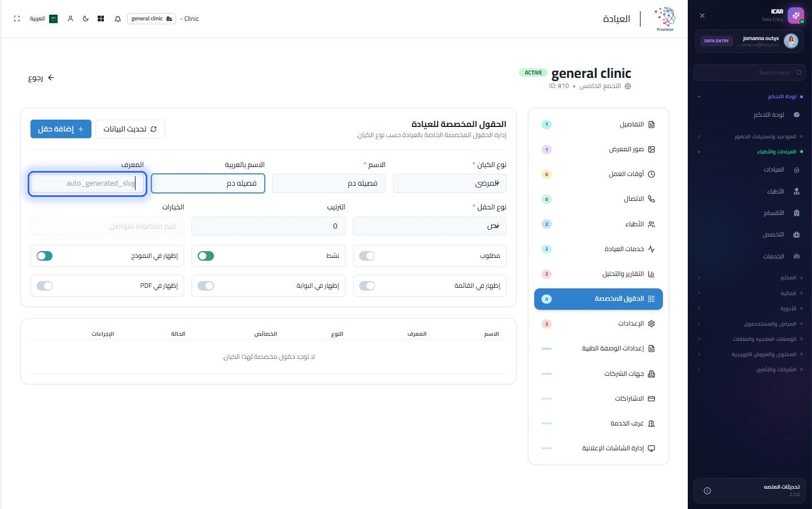Click تحديث البيانات refresh button
812x509 pixels.
tap(130, 129)
